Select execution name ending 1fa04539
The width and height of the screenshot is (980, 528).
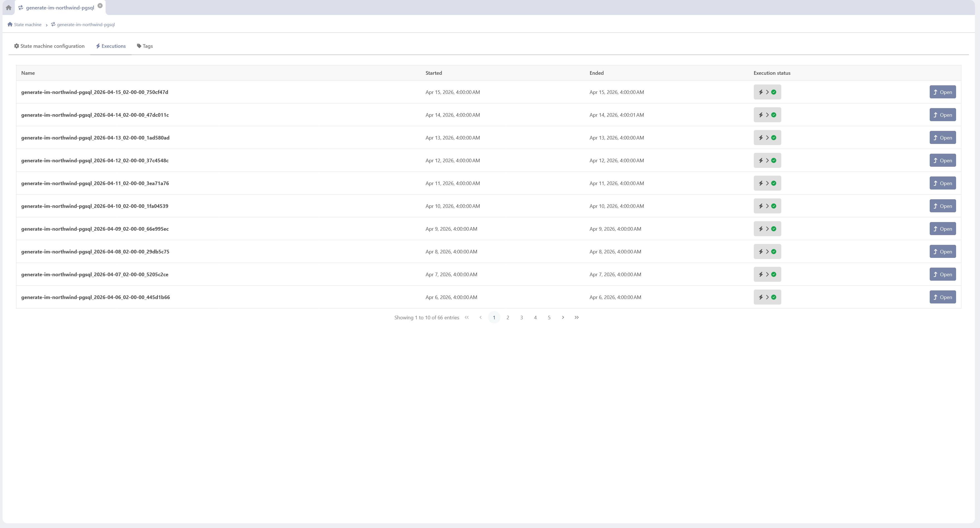(x=95, y=206)
